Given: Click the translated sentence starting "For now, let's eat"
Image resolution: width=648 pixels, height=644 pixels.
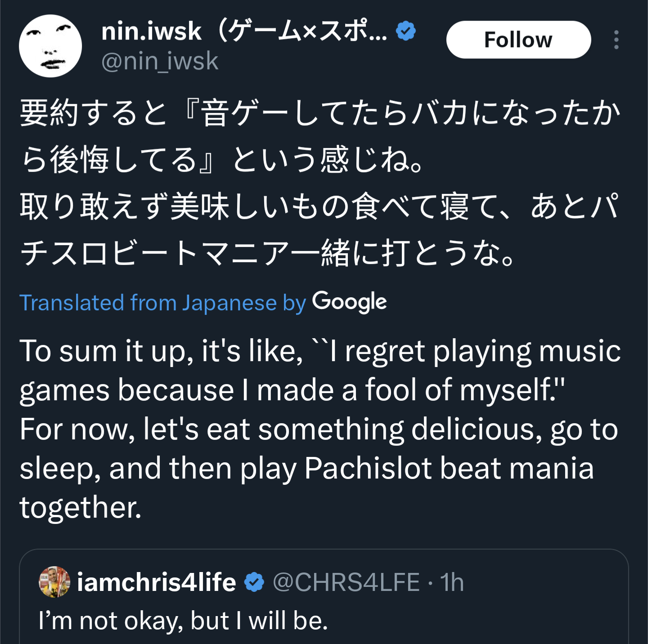Looking at the screenshot, I should coord(319,468).
